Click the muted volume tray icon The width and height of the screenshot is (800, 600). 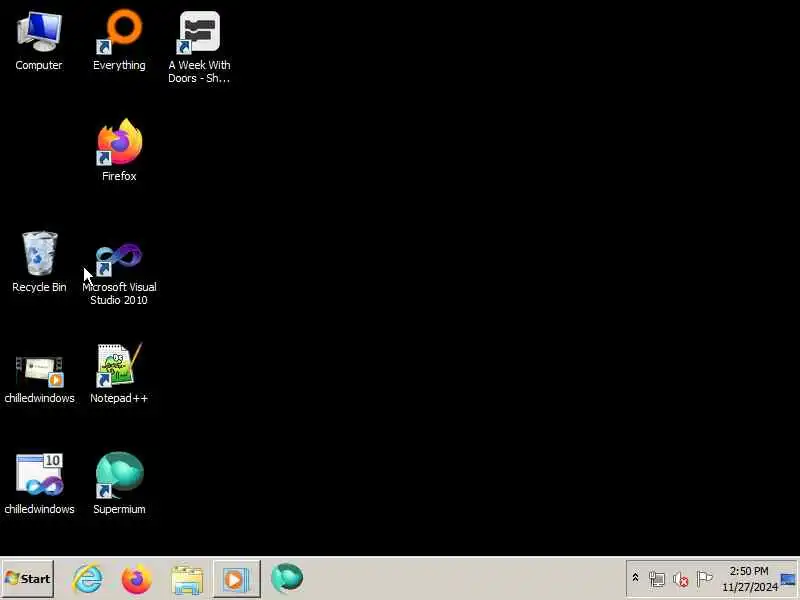click(680, 579)
